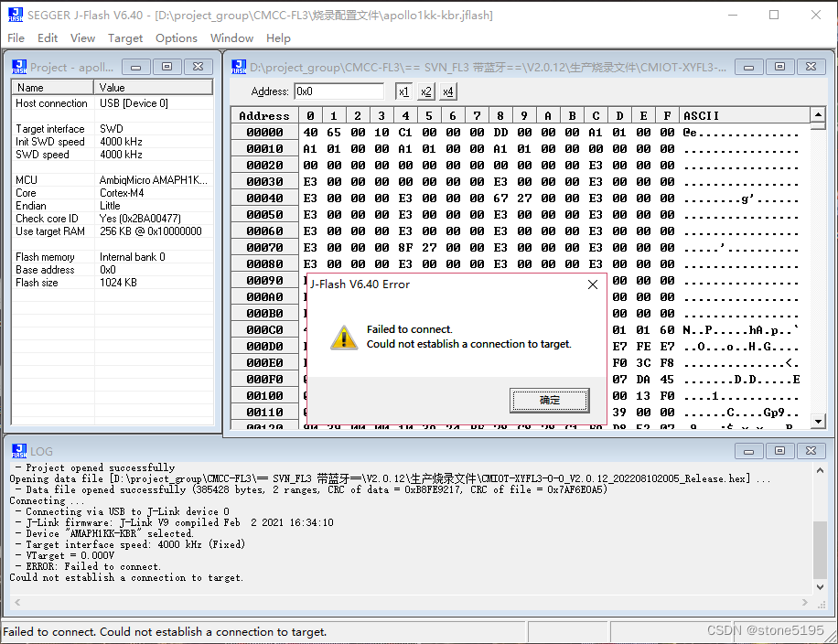838x644 pixels.
Task: Open the Help menu
Action: tap(278, 38)
